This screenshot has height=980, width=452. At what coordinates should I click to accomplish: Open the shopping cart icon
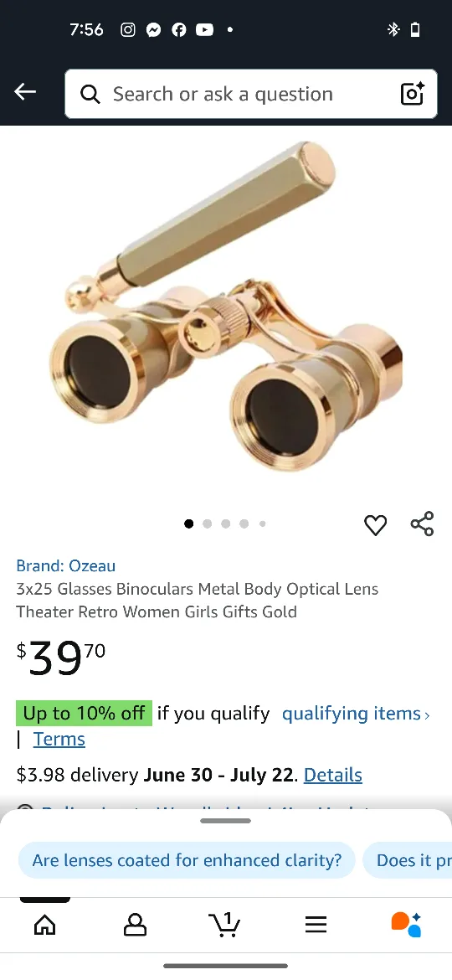(225, 925)
